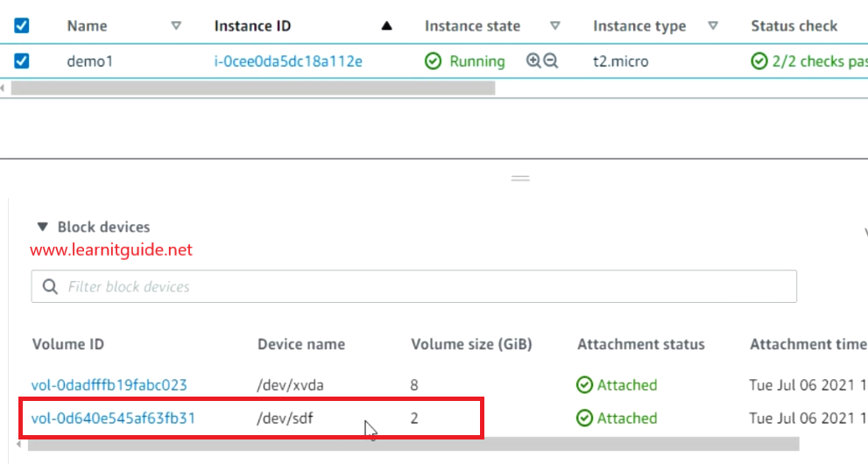Viewport: 868px width, 464px height.
Task: Click the Instance ID column header label
Action: (x=252, y=26)
